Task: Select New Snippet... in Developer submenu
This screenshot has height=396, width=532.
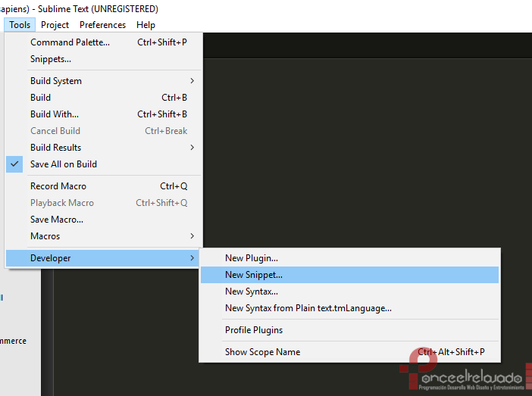Action: point(349,275)
